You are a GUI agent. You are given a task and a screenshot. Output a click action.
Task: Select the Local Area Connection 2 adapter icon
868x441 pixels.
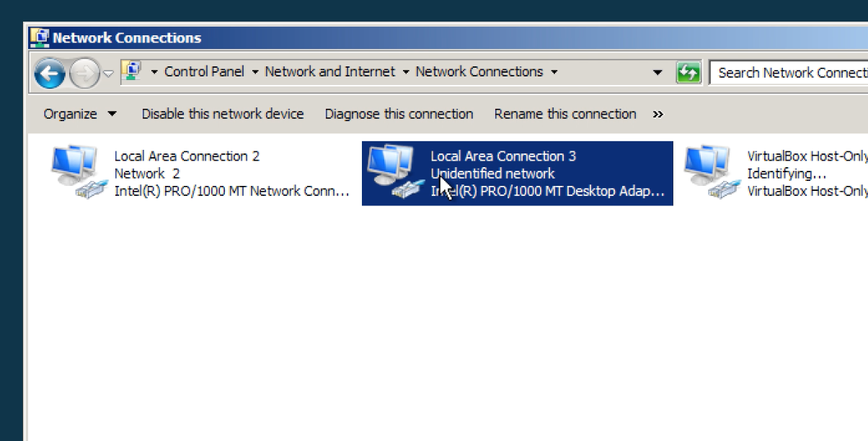pos(74,172)
